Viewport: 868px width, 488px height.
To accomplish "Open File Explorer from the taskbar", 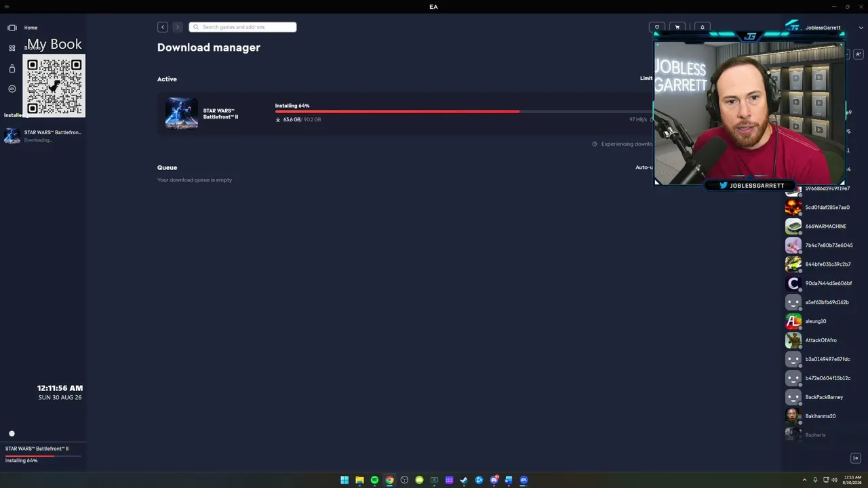I will click(x=359, y=480).
